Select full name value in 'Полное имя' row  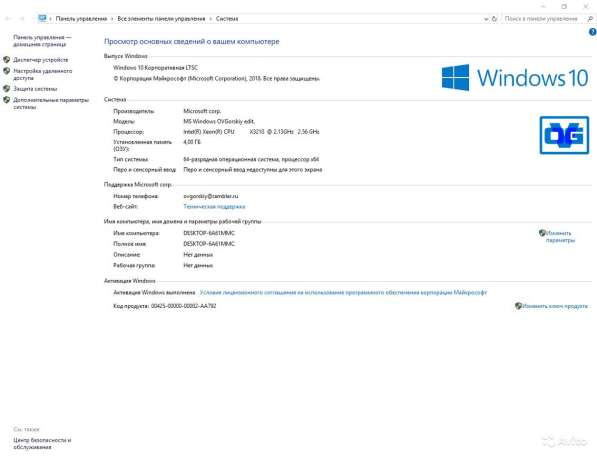(209, 244)
